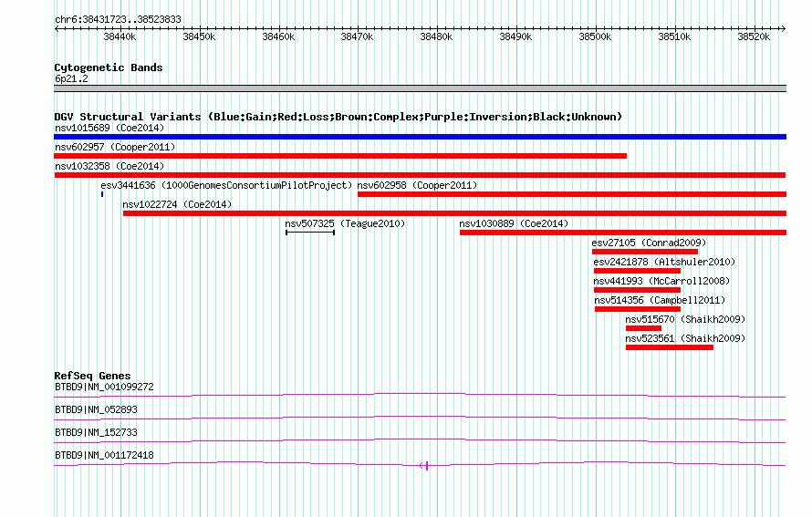Open the esv2421878 (Altshuler2010) label
Viewport: 812px width, 517px height.
pyautogui.click(x=664, y=262)
